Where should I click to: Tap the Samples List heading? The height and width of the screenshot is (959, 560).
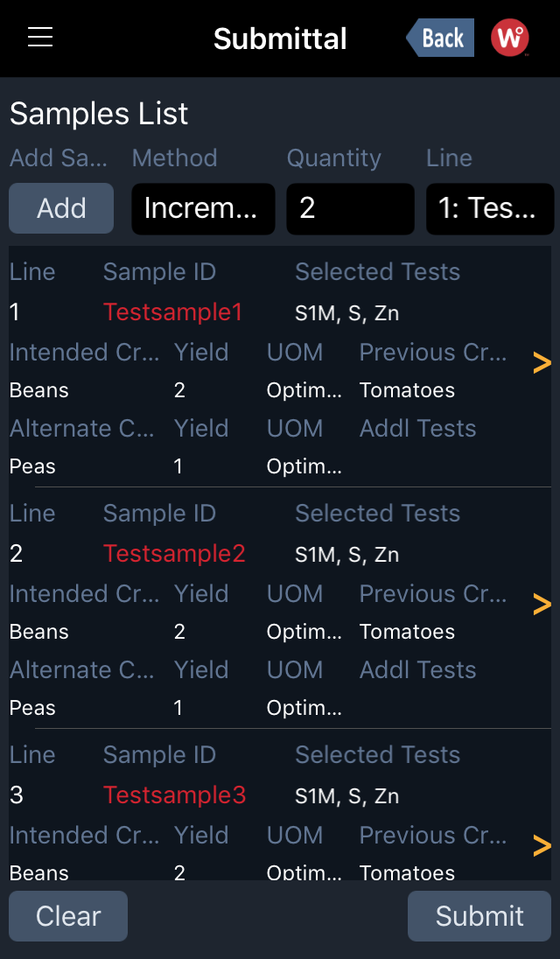click(99, 114)
